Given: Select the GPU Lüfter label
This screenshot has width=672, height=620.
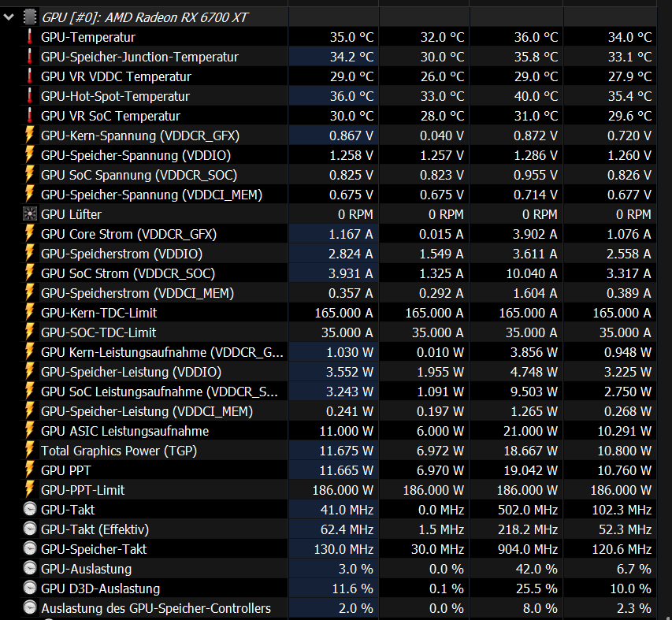Looking at the screenshot, I should (71, 214).
